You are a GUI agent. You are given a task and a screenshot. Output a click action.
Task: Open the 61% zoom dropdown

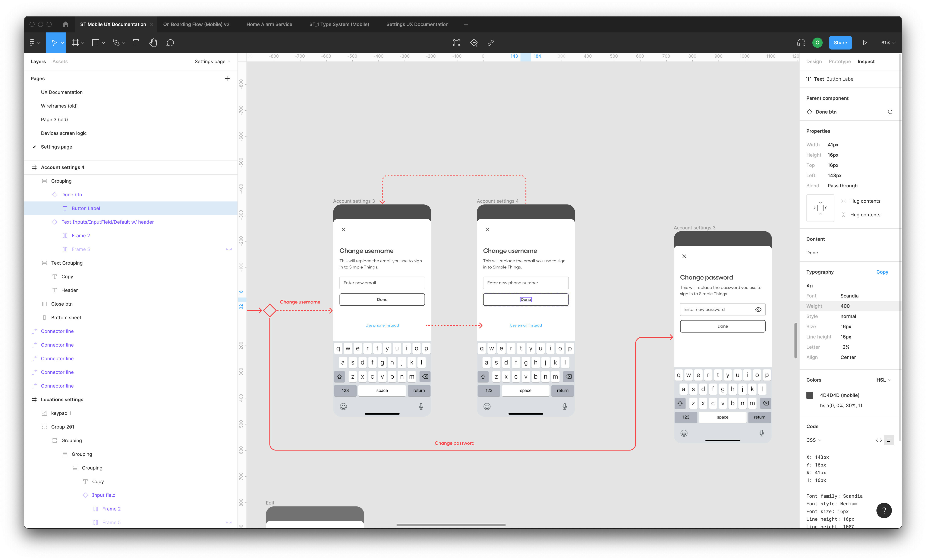coord(888,43)
